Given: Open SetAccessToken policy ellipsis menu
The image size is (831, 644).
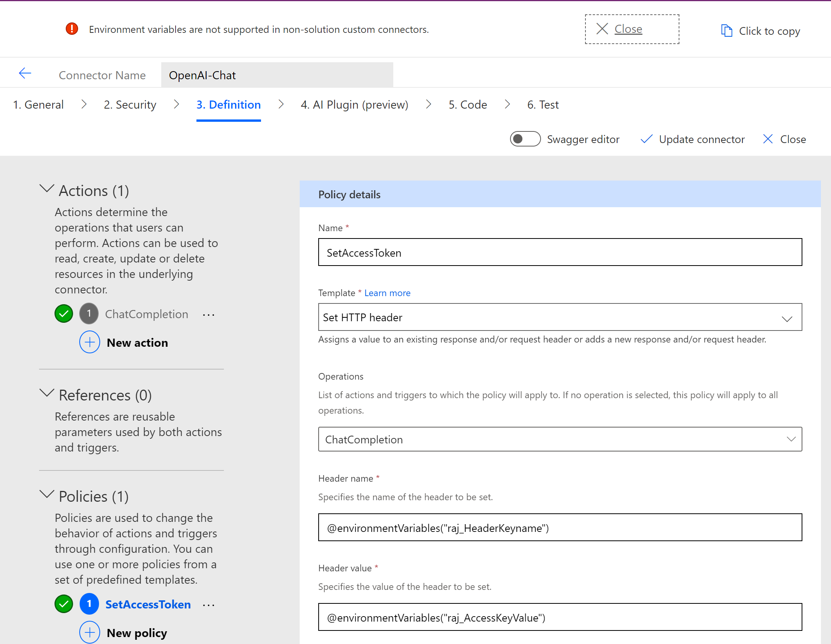Looking at the screenshot, I should (x=208, y=605).
